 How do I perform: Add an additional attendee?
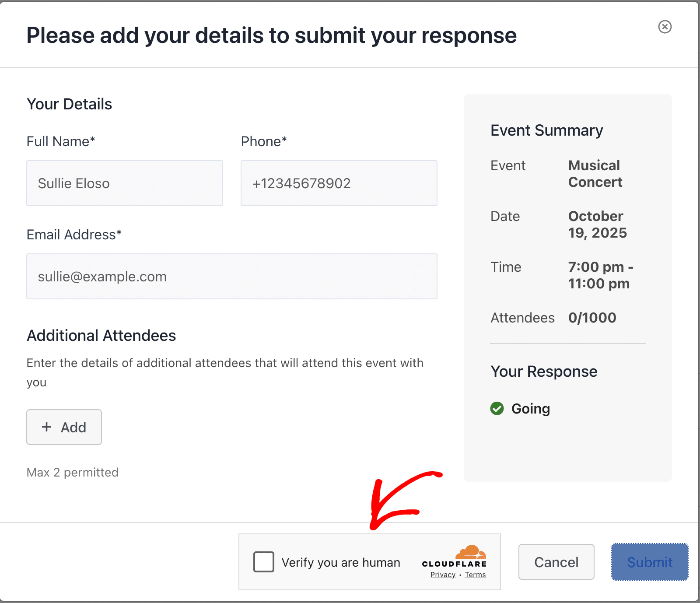pyautogui.click(x=64, y=427)
